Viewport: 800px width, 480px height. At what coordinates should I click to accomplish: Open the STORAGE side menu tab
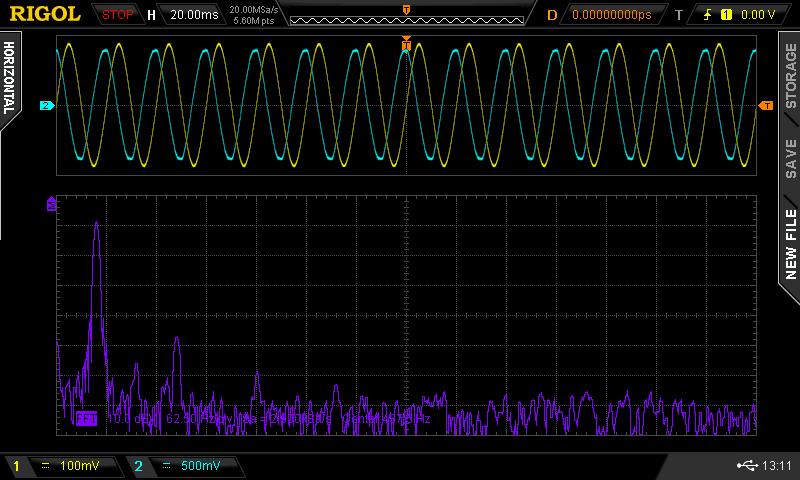click(790, 78)
